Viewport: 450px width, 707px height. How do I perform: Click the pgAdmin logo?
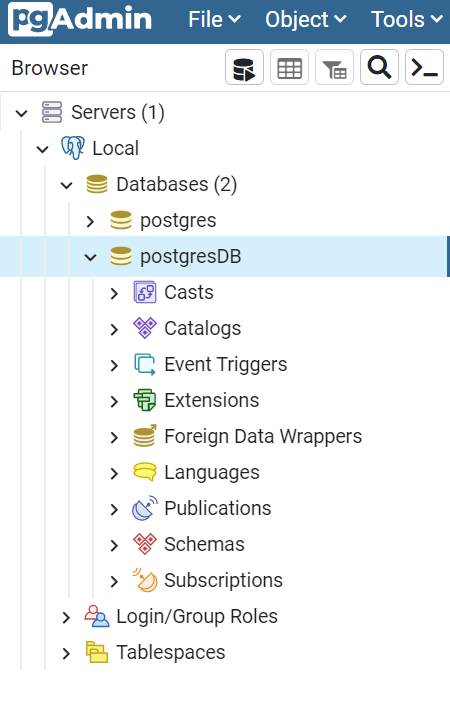click(80, 19)
